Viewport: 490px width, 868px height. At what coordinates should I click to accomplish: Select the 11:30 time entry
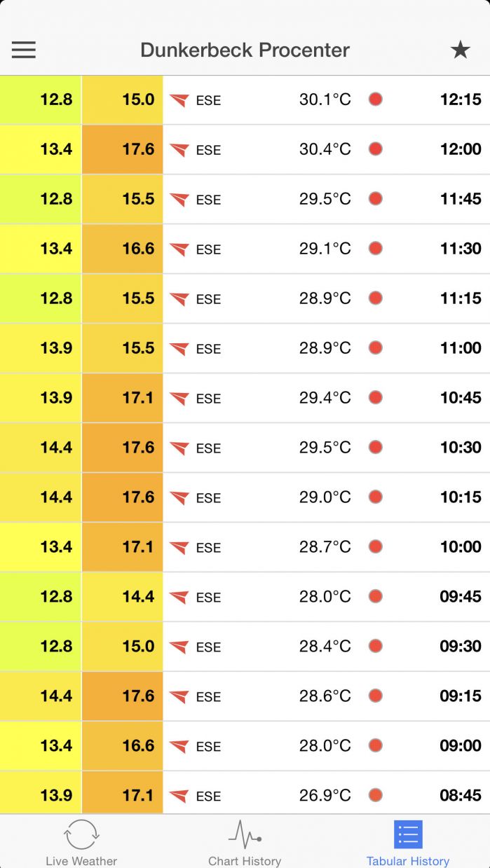pos(461,249)
